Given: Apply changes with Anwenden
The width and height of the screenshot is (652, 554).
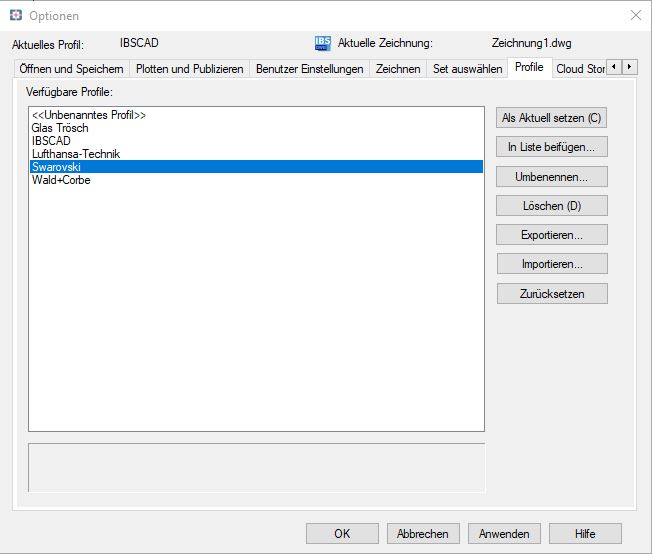Looking at the screenshot, I should click(x=504, y=534).
